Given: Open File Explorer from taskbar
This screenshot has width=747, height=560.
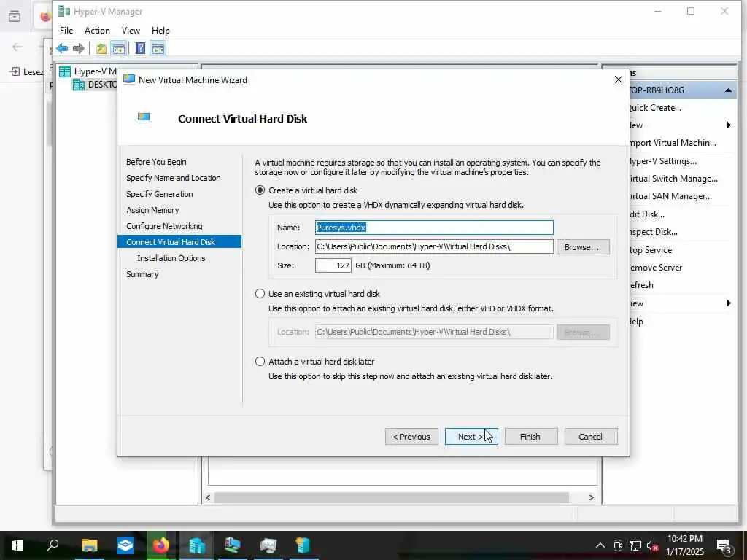Looking at the screenshot, I should (89, 545).
